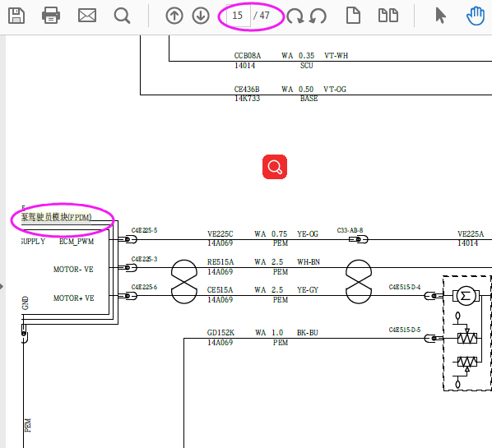492x448 pixels.
Task: Click the ECM_PWM pin label
Action: [x=77, y=242]
